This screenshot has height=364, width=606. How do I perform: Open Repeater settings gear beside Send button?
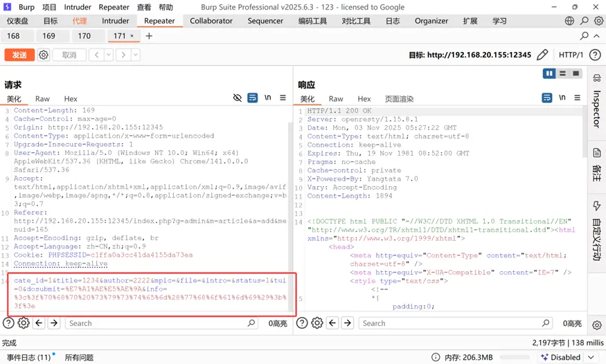click(44, 55)
